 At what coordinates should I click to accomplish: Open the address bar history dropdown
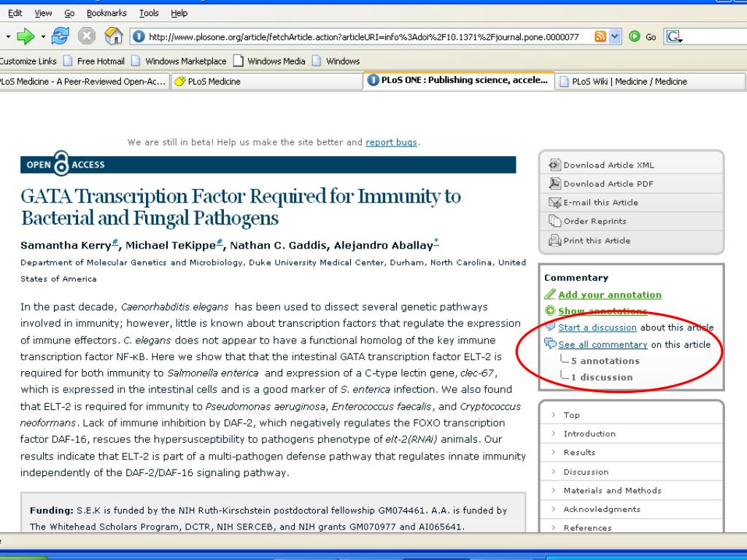point(615,36)
